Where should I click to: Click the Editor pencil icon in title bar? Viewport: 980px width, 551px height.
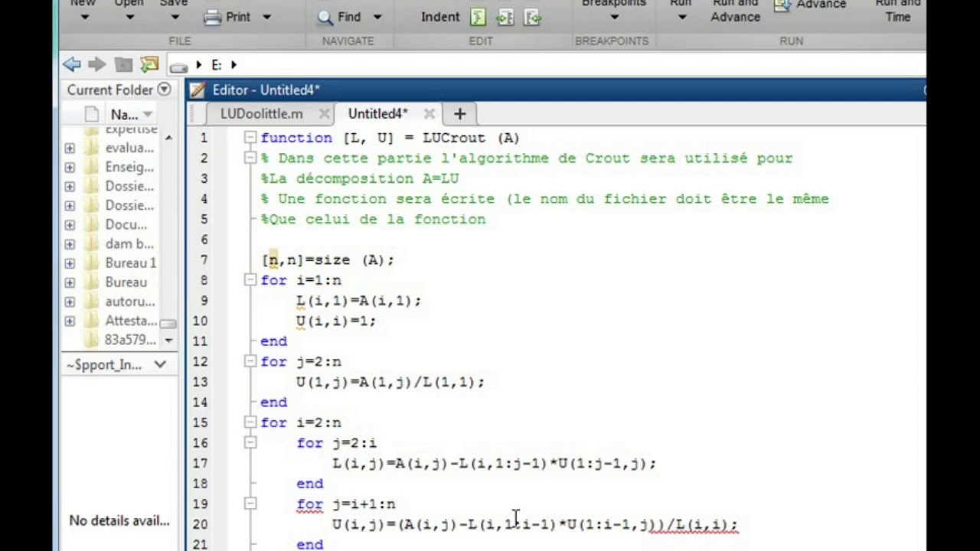[x=198, y=90]
